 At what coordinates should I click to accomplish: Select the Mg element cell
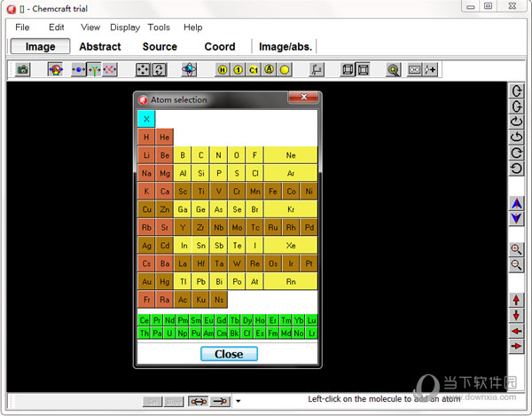tap(165, 173)
